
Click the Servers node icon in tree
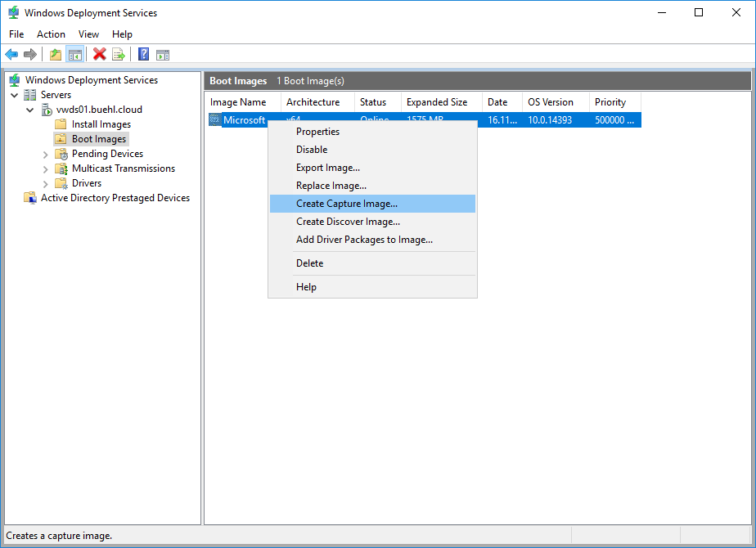[x=30, y=95]
